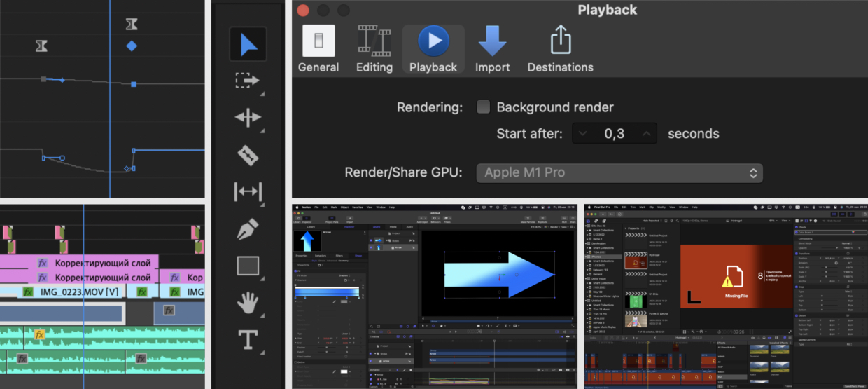Open the Editing preferences tab
The image size is (868, 389).
pyautogui.click(x=374, y=49)
